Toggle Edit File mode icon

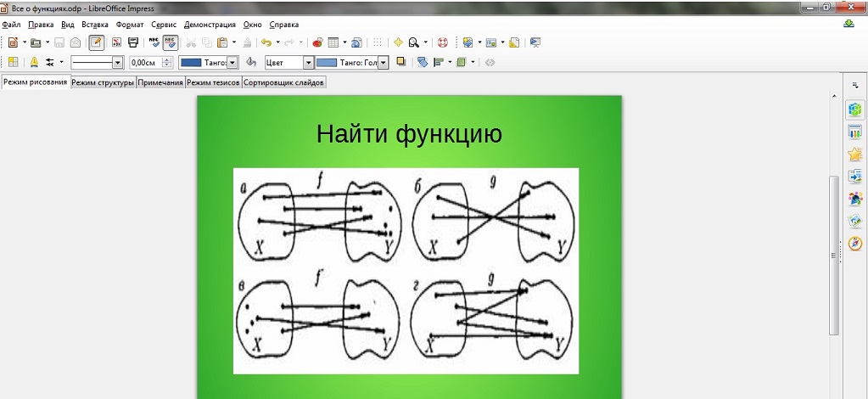click(97, 42)
